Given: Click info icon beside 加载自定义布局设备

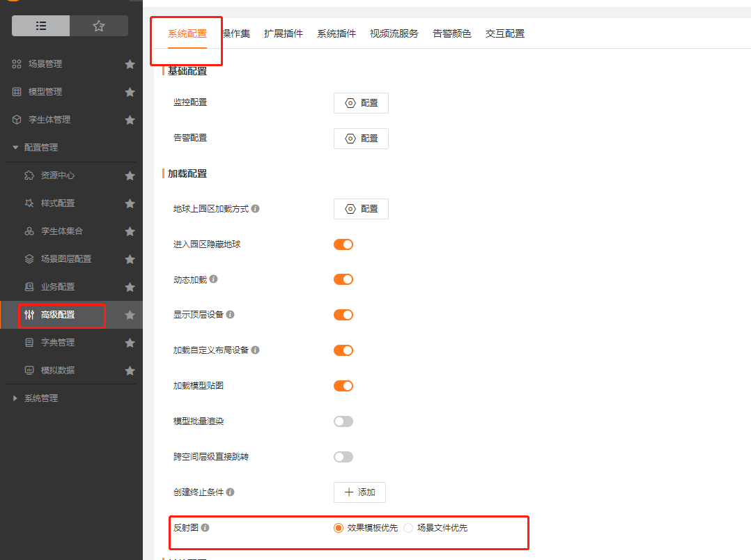Looking at the screenshot, I should [255, 350].
